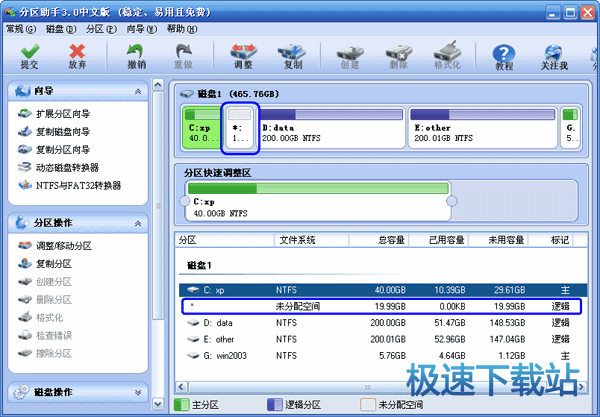
Task: Select 创建分区 in partition operations
Action: tap(45, 282)
